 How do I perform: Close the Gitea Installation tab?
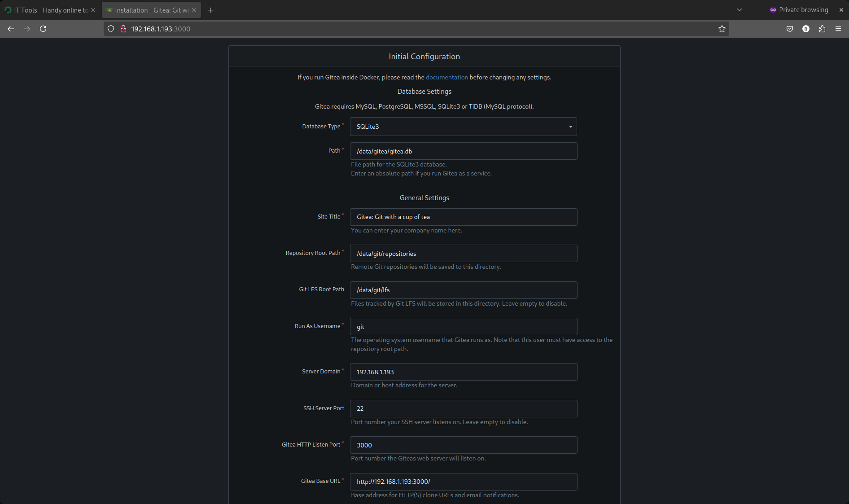click(x=194, y=10)
